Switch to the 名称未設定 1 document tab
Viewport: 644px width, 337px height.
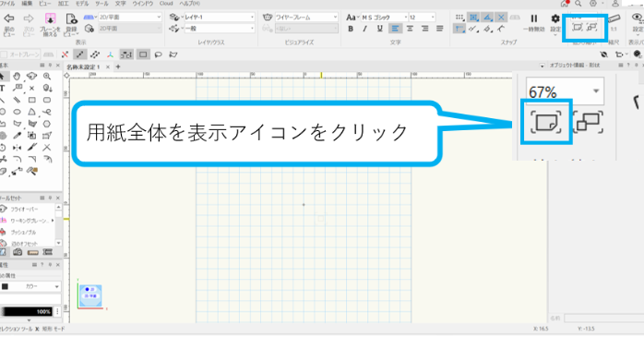point(84,66)
